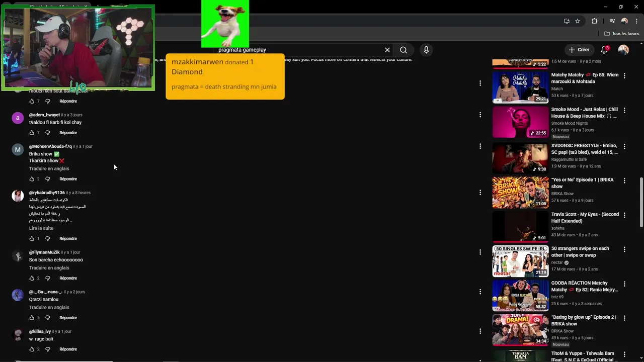Translate FlymanMuZik comment to English
This screenshot has height=362, width=644.
49,268
